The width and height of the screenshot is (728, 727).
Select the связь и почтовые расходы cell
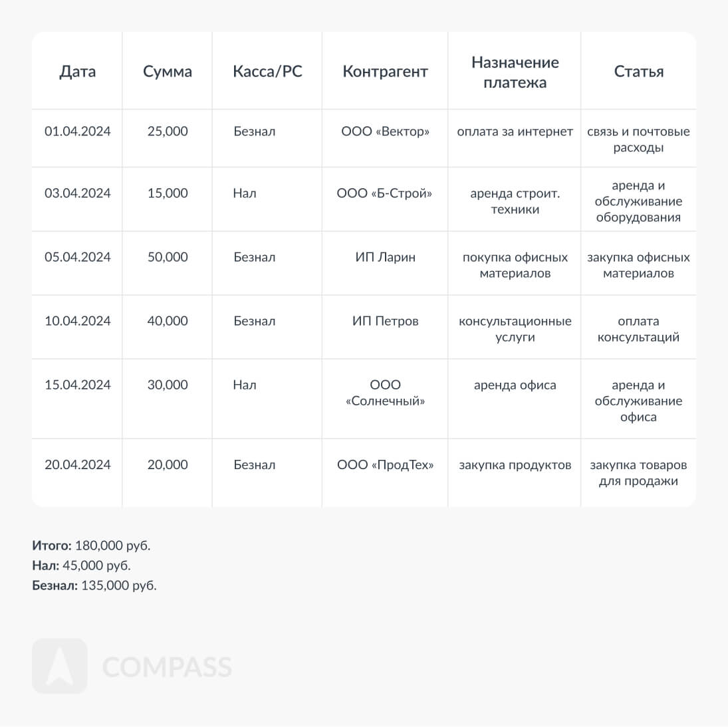pos(638,140)
